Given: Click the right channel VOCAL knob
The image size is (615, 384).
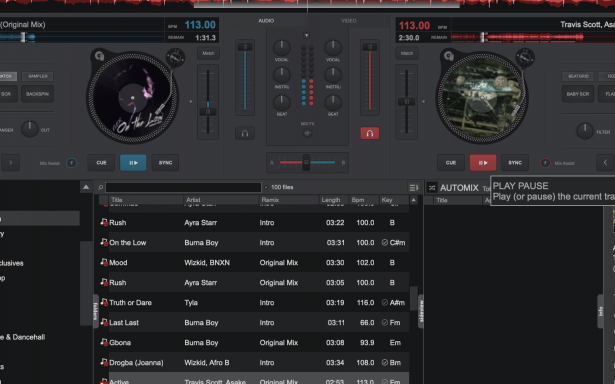Looking at the screenshot, I should click(x=333, y=47).
